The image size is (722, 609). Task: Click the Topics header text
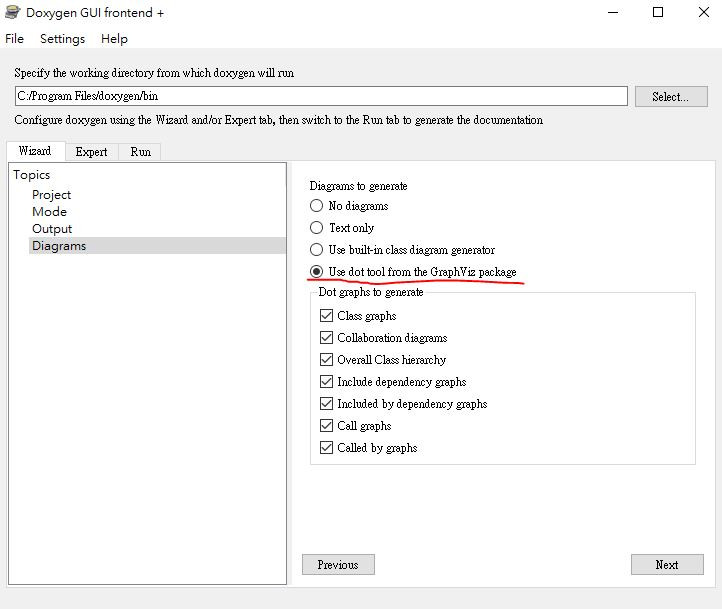[31, 175]
